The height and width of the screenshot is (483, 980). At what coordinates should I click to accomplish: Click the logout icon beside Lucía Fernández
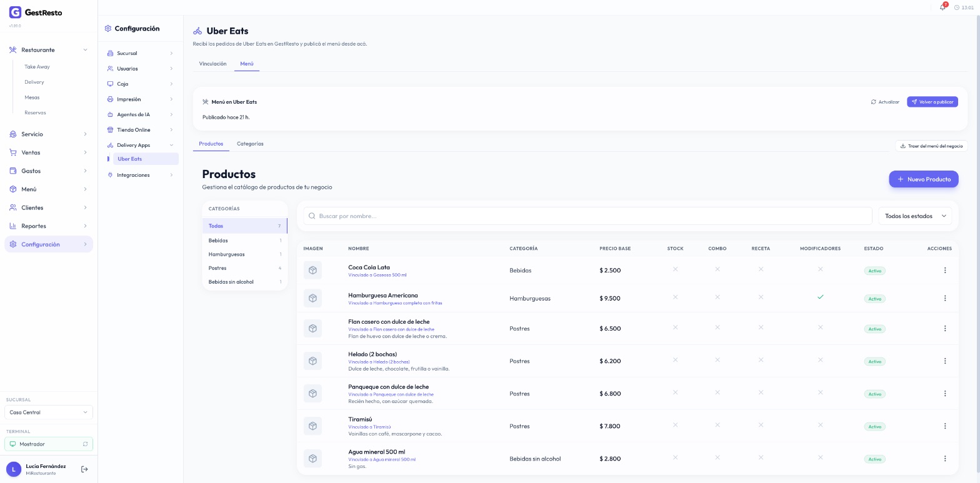pyautogui.click(x=84, y=469)
